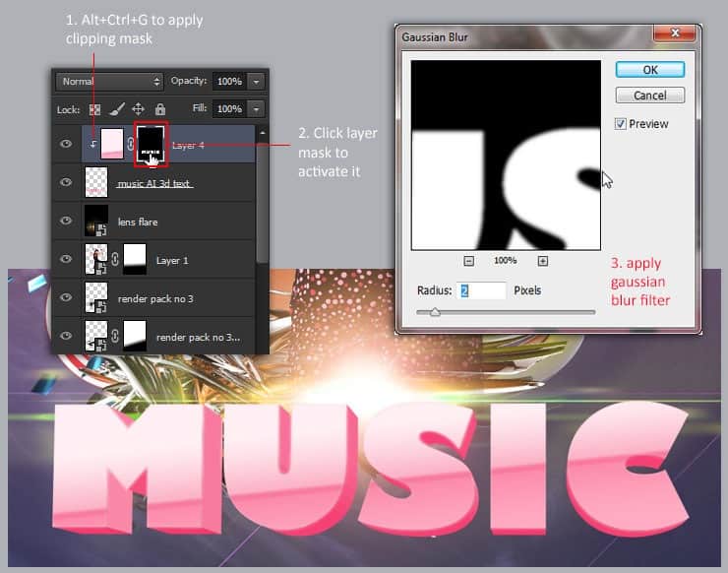Click Layer 1 mask link chain icon
728x573 pixels.
coord(115,259)
